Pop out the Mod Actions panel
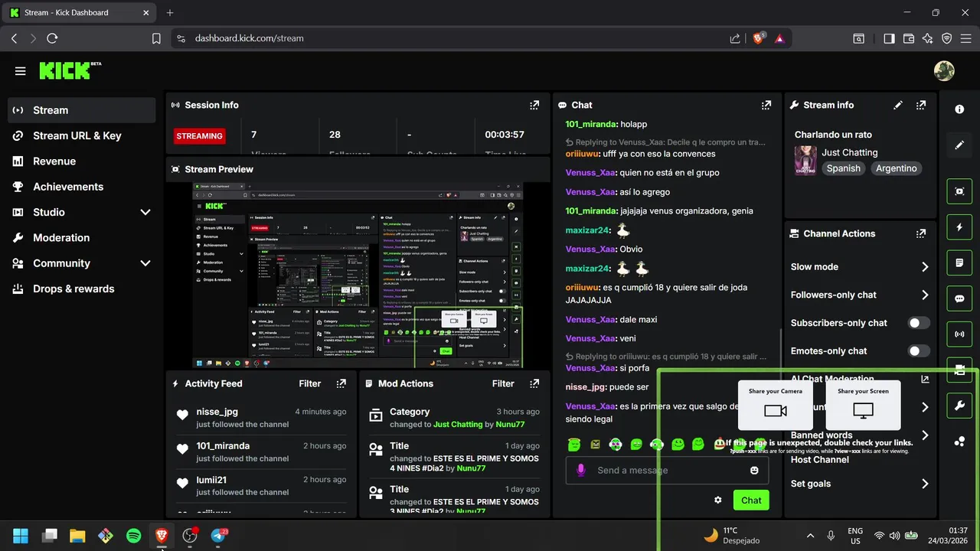Image resolution: width=980 pixels, height=551 pixels. pyautogui.click(x=534, y=383)
